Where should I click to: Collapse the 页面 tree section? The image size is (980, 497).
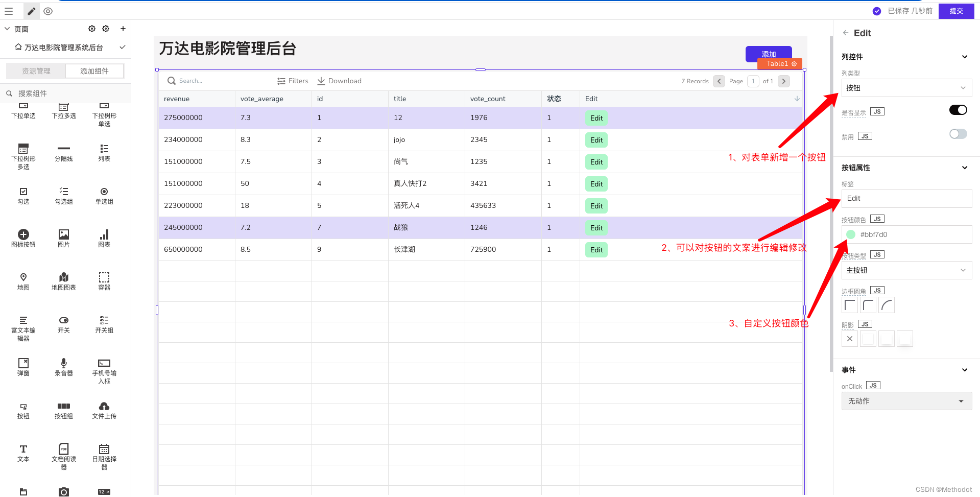[x=7, y=29]
